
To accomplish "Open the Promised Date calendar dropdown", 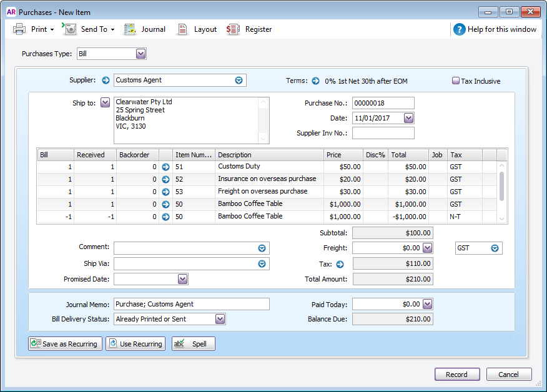I will coord(183,279).
